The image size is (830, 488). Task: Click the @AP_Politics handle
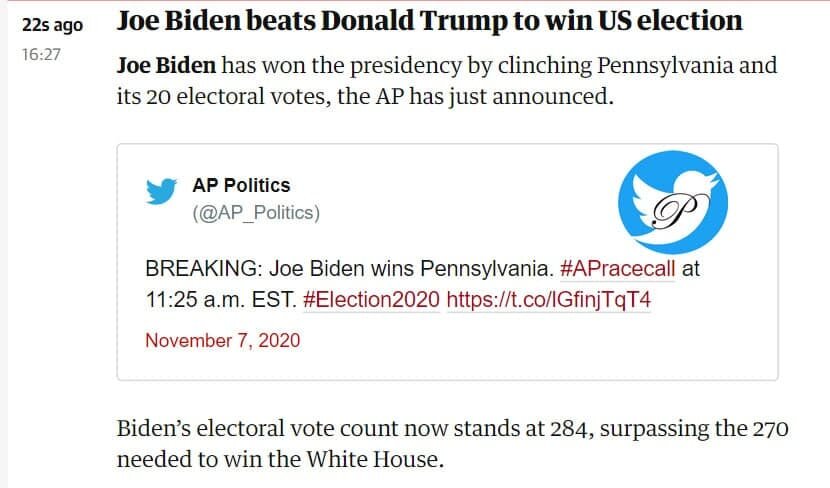click(x=256, y=213)
